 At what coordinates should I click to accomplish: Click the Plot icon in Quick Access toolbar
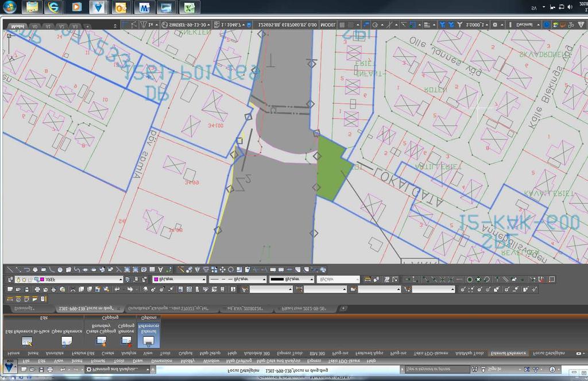pyautogui.click(x=50, y=370)
